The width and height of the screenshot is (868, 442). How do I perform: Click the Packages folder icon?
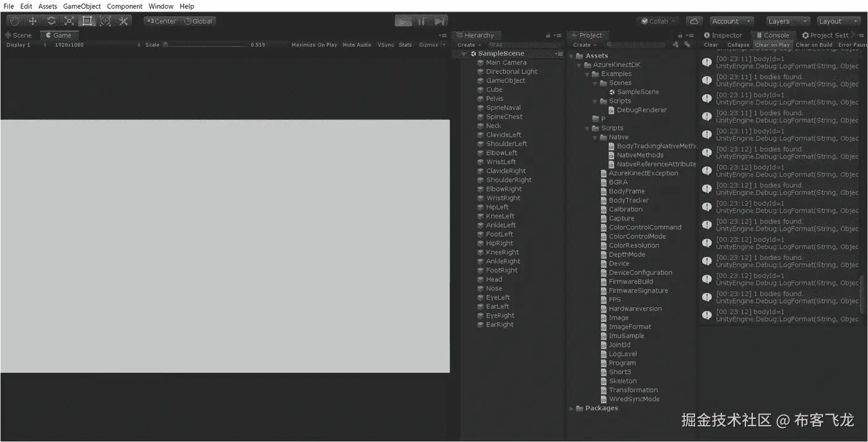(580, 408)
